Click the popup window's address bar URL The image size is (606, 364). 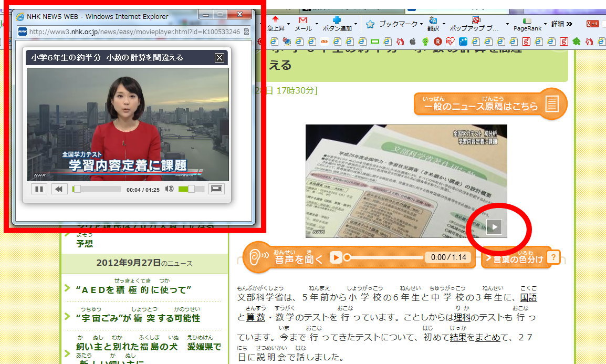coord(134,32)
